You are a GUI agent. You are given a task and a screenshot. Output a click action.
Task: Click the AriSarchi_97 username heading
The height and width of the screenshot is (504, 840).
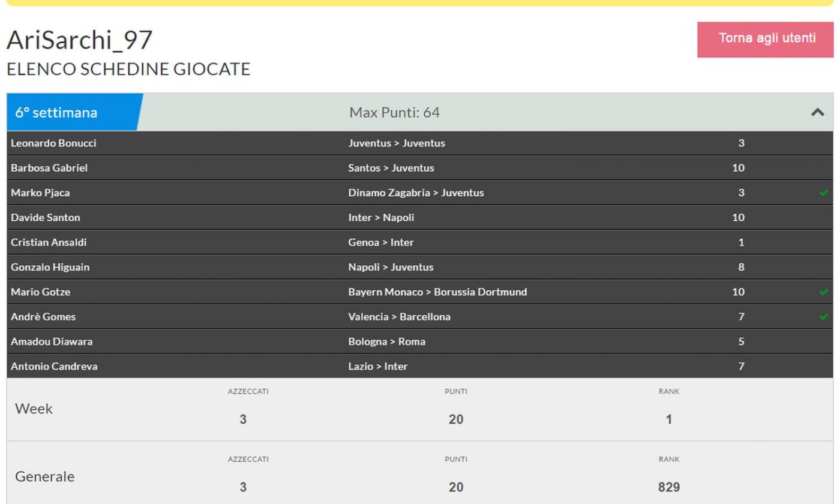tap(80, 40)
